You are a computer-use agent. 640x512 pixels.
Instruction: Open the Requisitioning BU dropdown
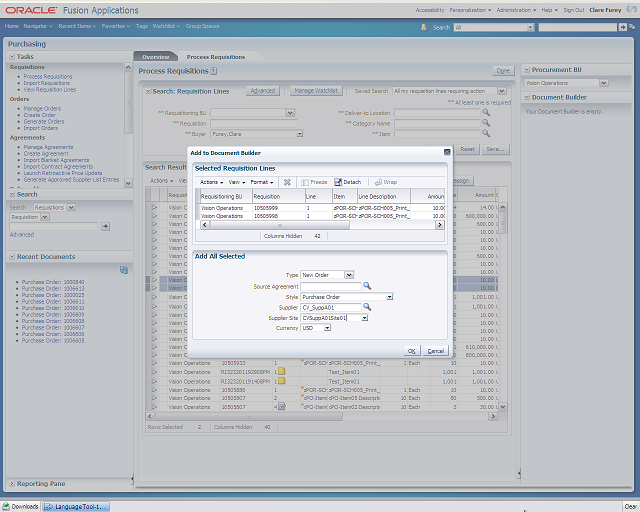(x=290, y=113)
